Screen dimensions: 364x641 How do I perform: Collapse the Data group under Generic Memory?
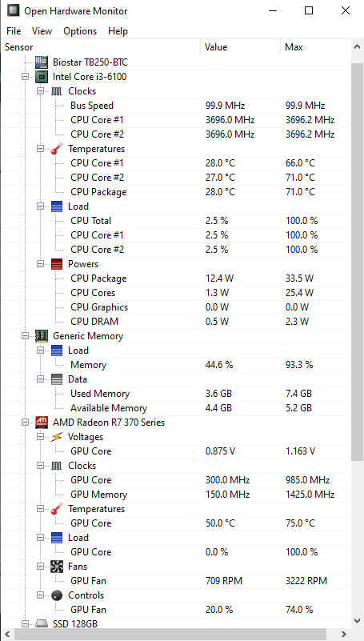pyautogui.click(x=41, y=379)
